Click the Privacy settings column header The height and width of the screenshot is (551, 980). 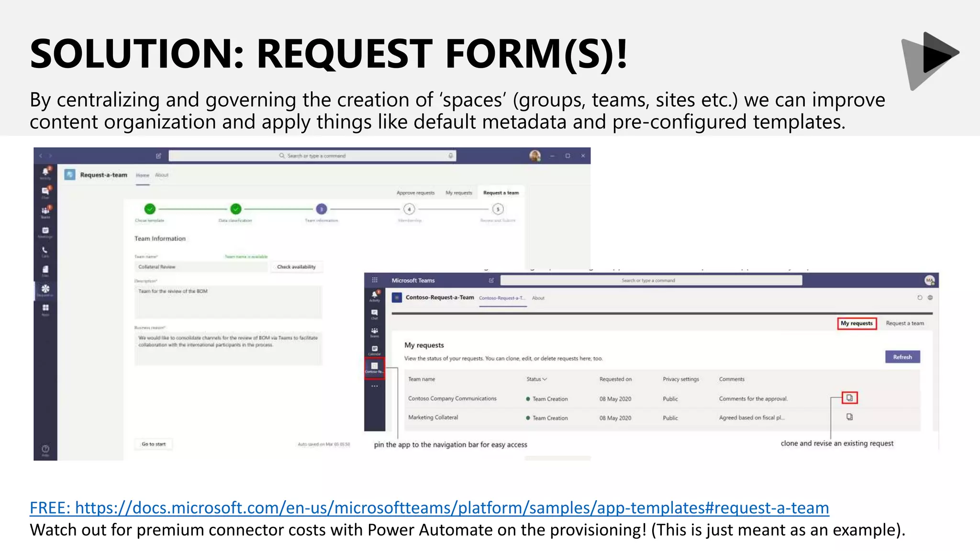click(x=680, y=379)
